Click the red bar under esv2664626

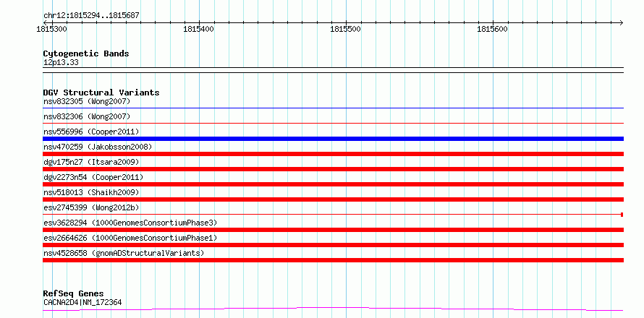[x=334, y=245]
